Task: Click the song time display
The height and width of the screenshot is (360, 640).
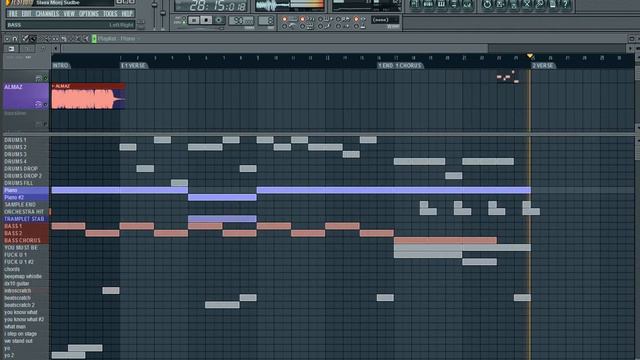Action: [x=211, y=6]
